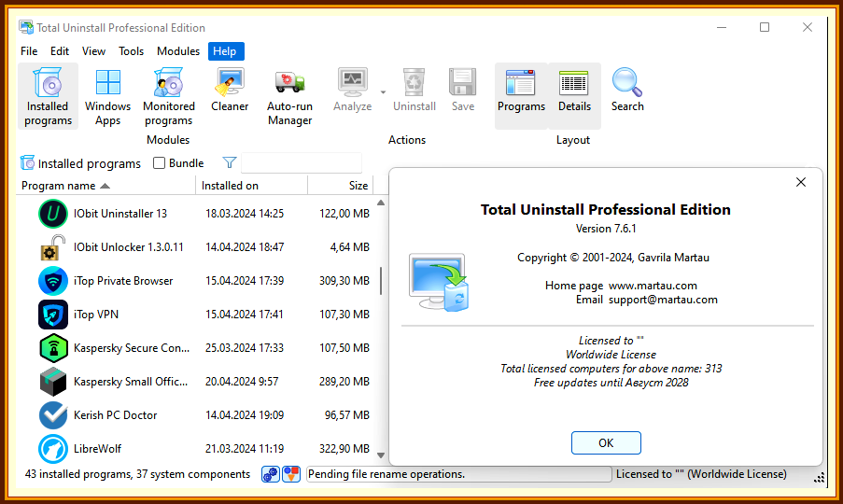This screenshot has width=843, height=504.
Task: Open the Monitored programs module
Action: [x=168, y=96]
